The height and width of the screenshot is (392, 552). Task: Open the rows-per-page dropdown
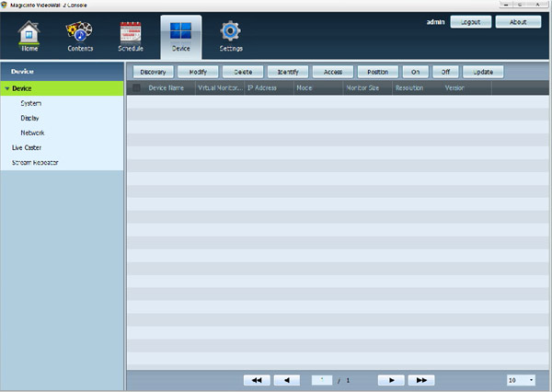pos(520,379)
